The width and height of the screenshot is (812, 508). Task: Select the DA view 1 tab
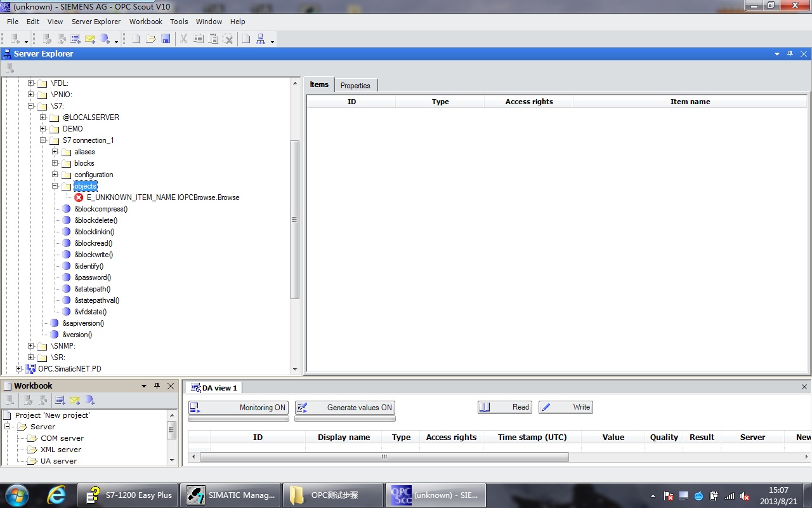tap(214, 387)
